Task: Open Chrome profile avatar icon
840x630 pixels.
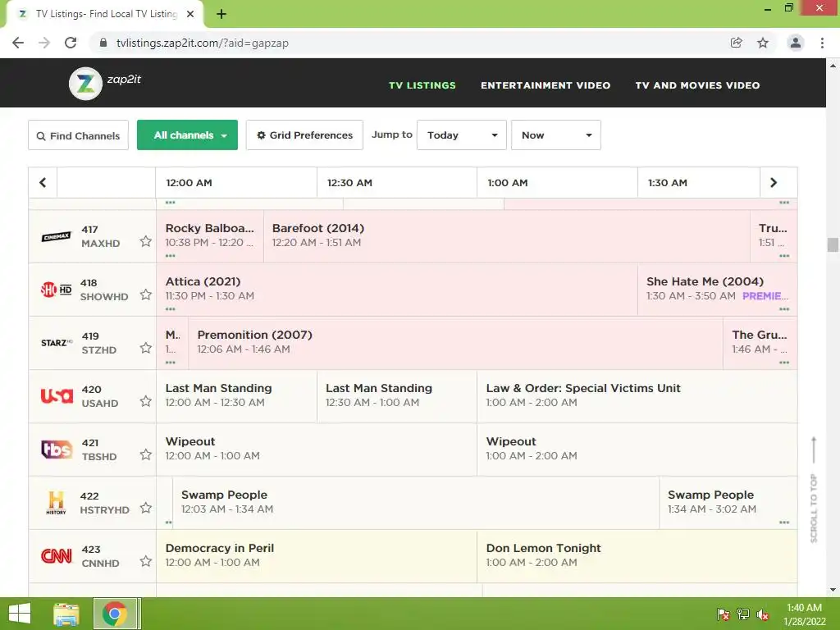Action: pyautogui.click(x=796, y=43)
